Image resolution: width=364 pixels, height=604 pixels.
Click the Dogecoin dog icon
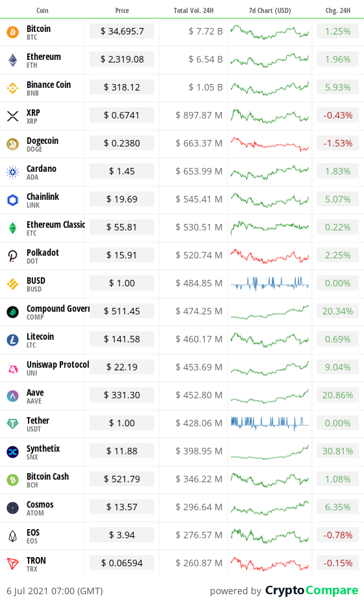click(x=13, y=144)
